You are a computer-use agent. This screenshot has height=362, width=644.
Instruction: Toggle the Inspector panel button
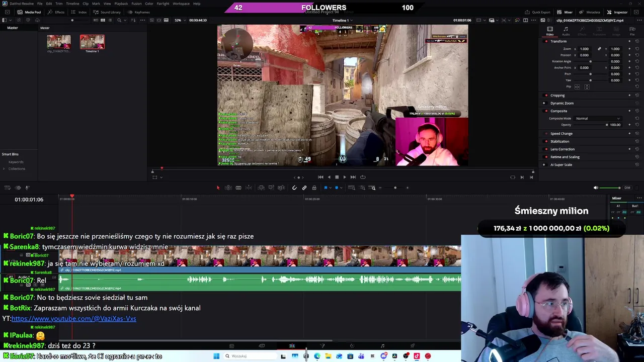click(617, 12)
